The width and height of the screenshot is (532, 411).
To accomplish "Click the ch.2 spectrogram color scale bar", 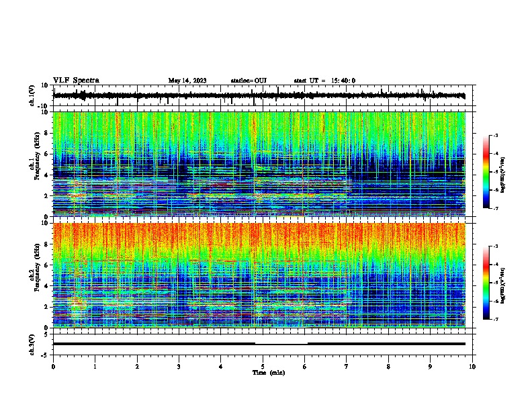I will [x=486, y=283].
